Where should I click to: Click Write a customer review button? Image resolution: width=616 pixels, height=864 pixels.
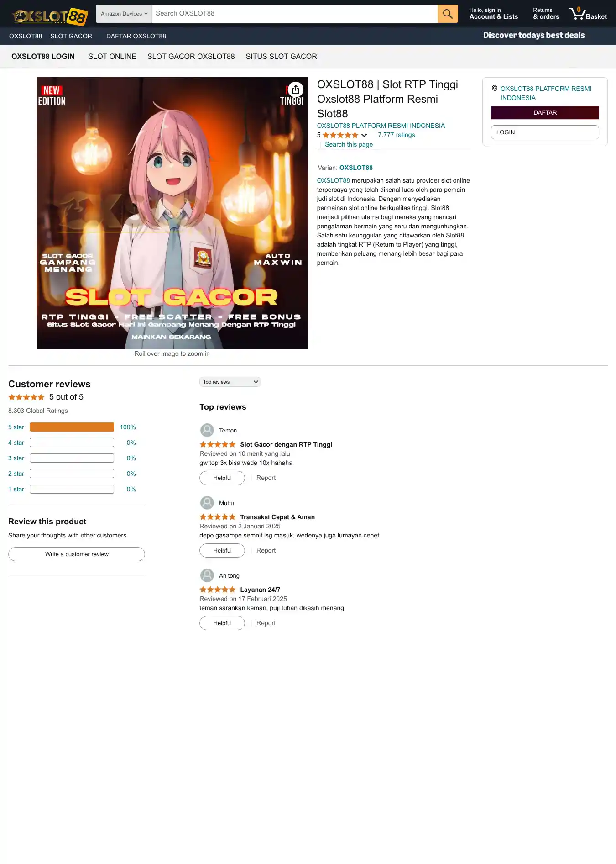[x=77, y=554]
